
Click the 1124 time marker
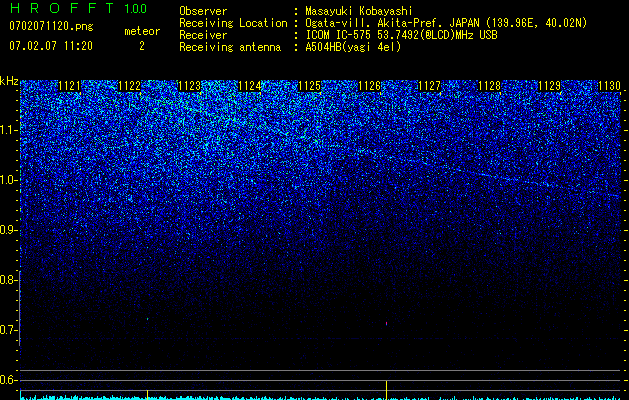click(250, 86)
